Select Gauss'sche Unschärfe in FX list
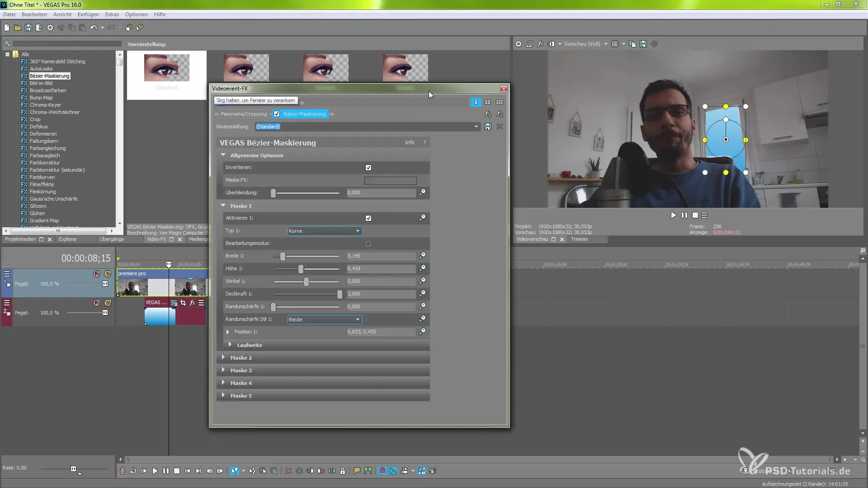Image resolution: width=868 pixels, height=488 pixels. click(x=53, y=199)
